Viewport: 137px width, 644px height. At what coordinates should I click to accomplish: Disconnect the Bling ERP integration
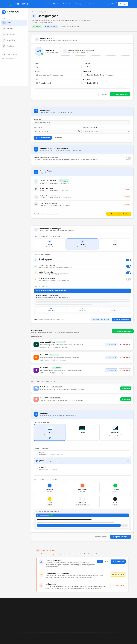tap(125, 357)
